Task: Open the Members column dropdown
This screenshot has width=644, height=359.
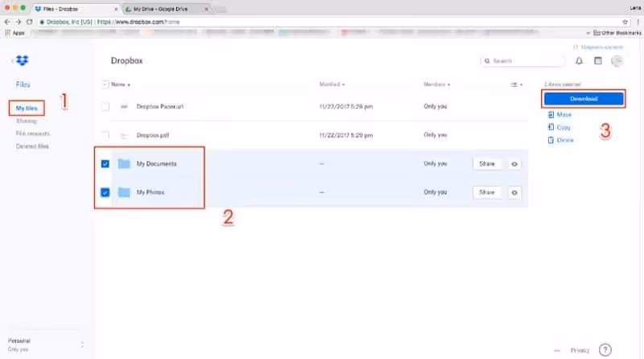Action: tap(436, 84)
